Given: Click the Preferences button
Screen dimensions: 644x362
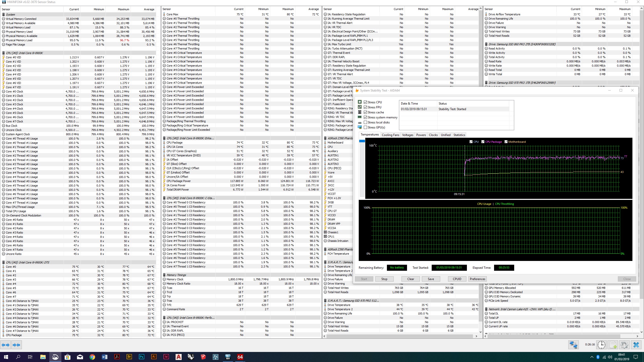Looking at the screenshot, I should coord(477,279).
